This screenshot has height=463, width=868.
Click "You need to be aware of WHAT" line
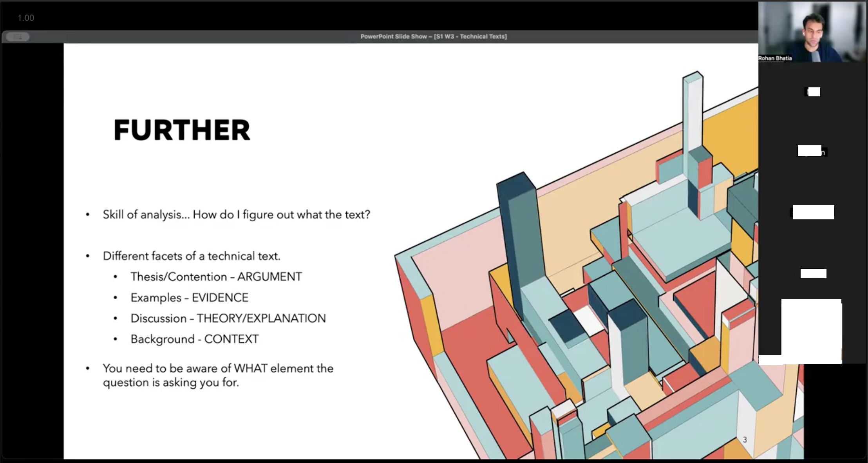point(218,369)
